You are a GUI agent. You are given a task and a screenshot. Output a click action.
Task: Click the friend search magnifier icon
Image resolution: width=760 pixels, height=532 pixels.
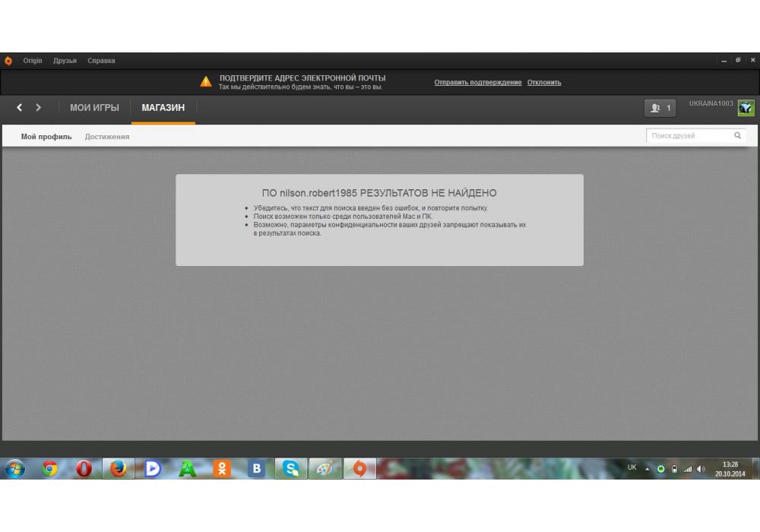pyautogui.click(x=737, y=136)
